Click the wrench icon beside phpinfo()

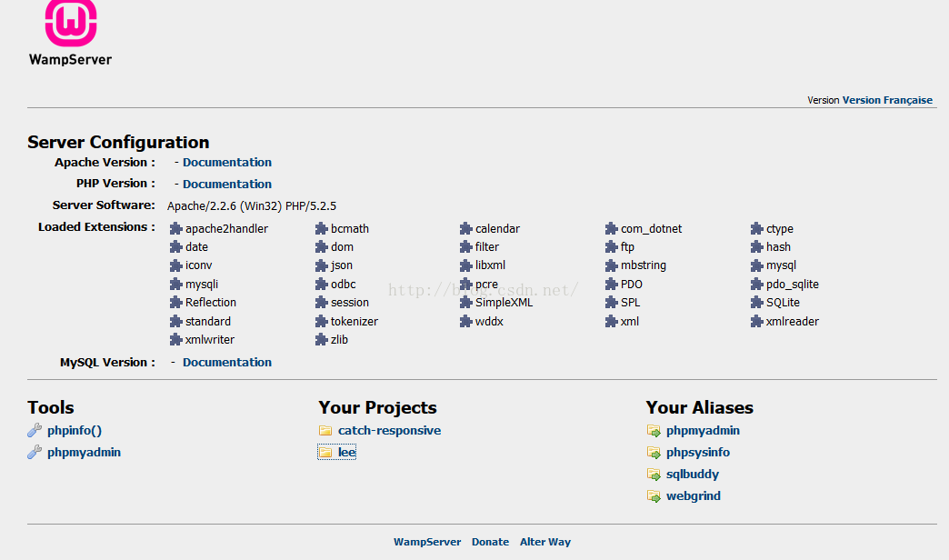(x=35, y=430)
